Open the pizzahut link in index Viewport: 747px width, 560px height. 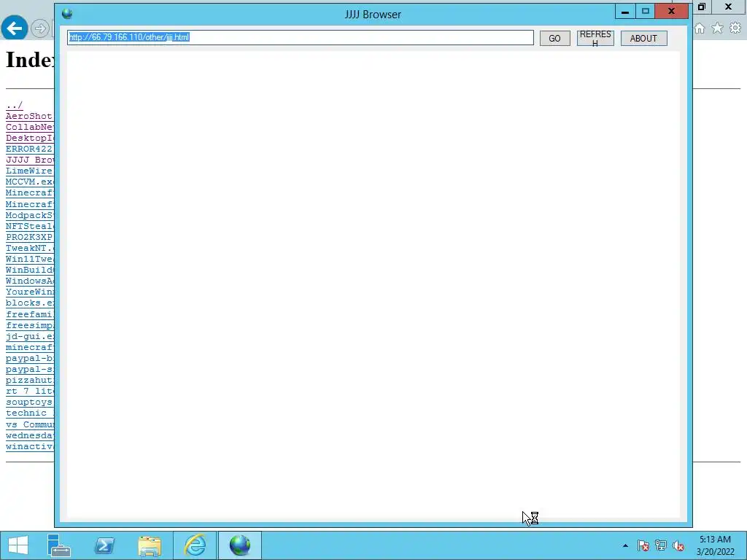point(29,381)
